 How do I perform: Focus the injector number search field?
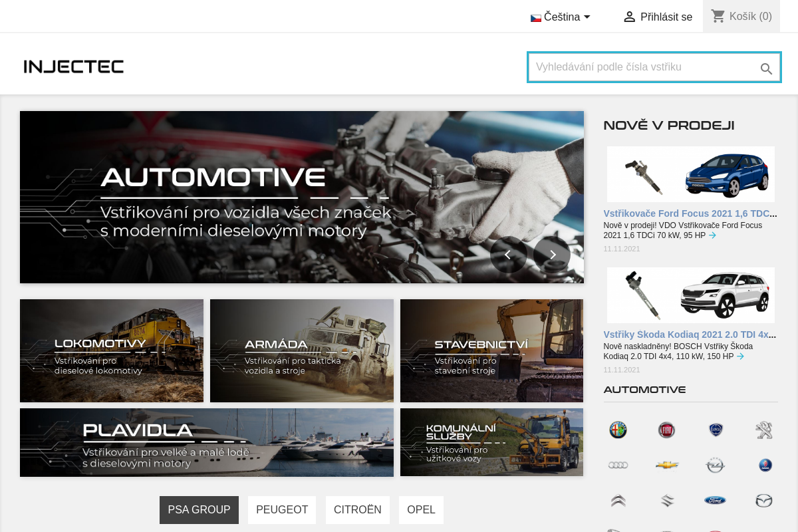[x=642, y=67]
